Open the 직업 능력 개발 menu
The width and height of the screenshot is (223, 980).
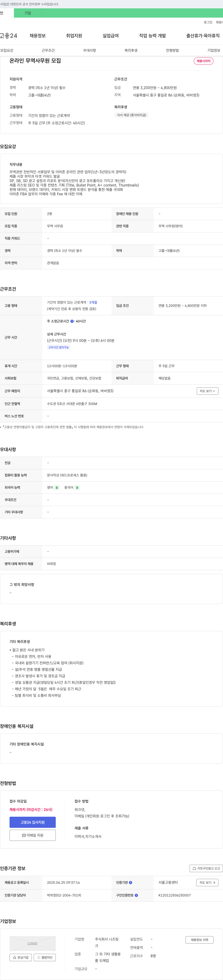tap(152, 36)
